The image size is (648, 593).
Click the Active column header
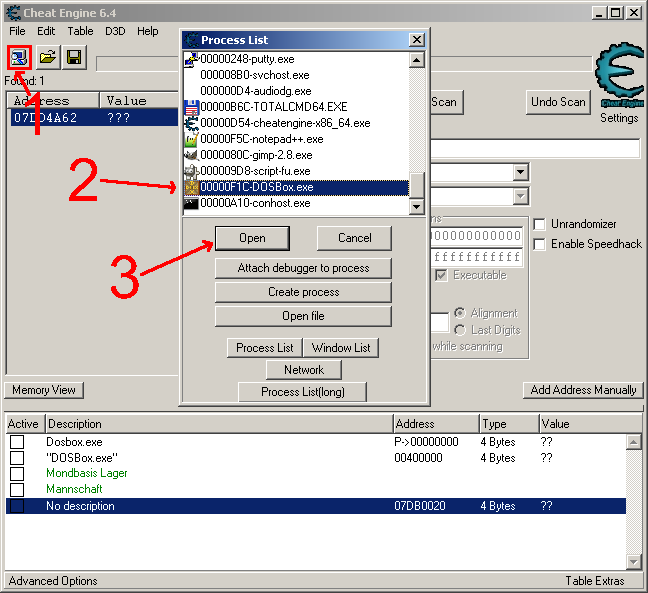pyautogui.click(x=25, y=424)
